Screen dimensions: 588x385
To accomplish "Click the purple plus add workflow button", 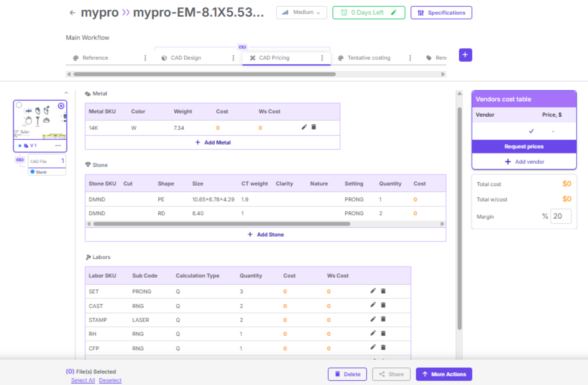I will coord(465,55).
